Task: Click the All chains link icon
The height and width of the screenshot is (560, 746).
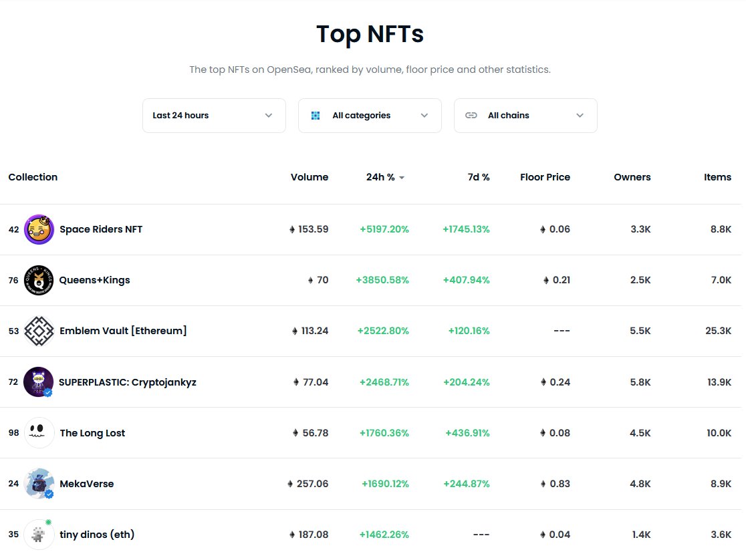Action: click(471, 116)
